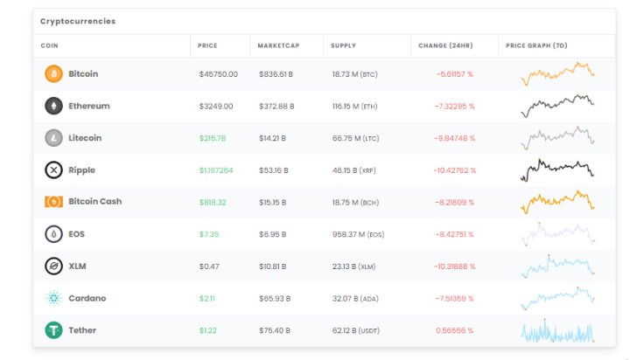Click Ripple marketcap $53.16 B
644x360 pixels.
[x=274, y=170]
